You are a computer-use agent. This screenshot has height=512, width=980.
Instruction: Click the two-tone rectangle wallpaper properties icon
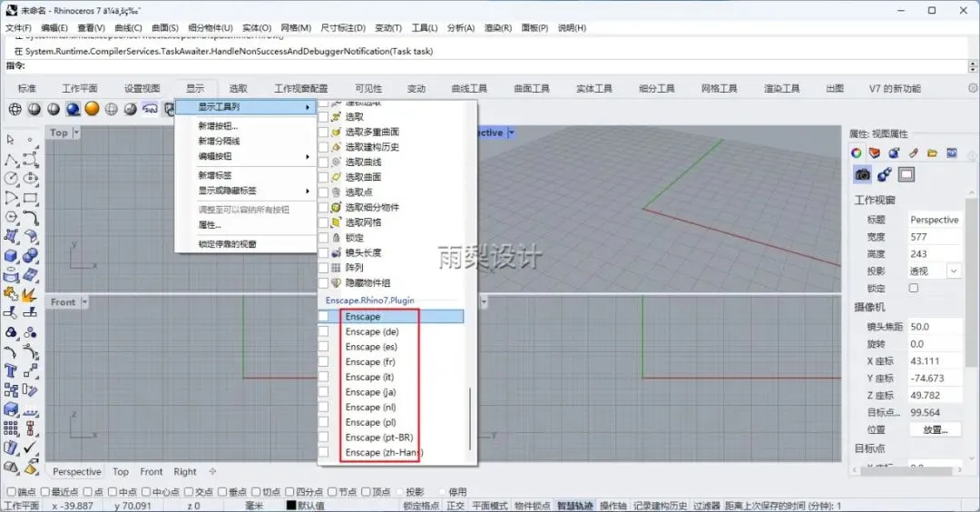click(906, 174)
